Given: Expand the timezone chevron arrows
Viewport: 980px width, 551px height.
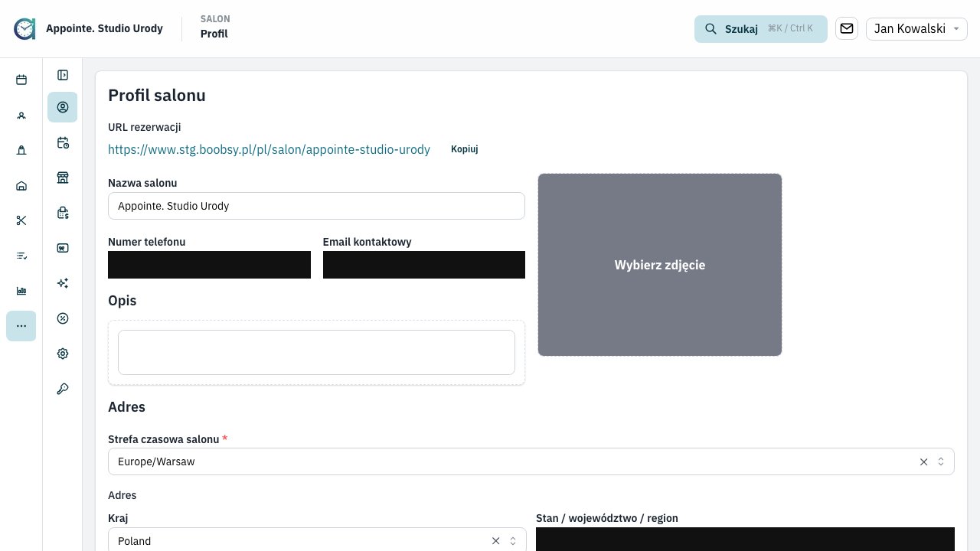Looking at the screenshot, I should [941, 461].
